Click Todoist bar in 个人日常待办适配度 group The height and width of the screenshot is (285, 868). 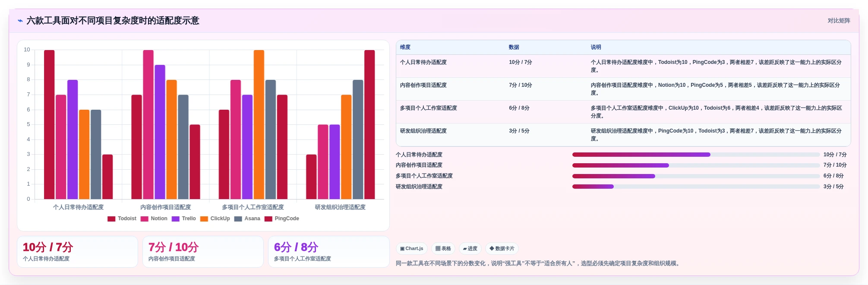[x=49, y=124]
